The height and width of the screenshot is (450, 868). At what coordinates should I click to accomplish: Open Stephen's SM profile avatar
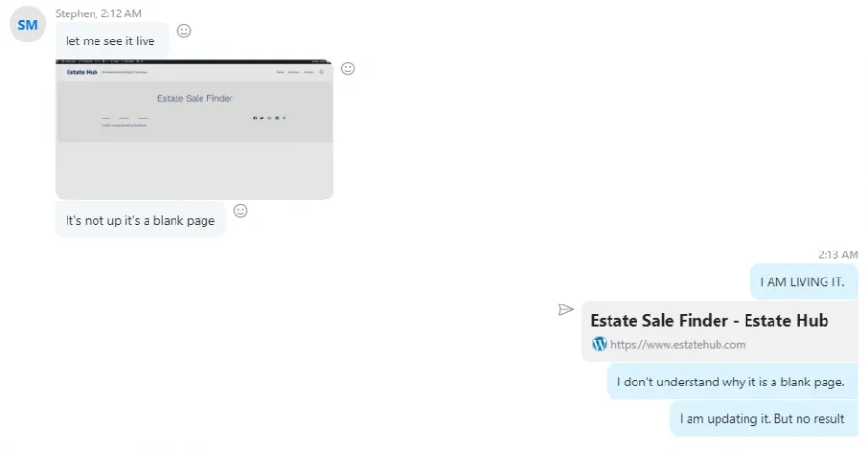[28, 24]
